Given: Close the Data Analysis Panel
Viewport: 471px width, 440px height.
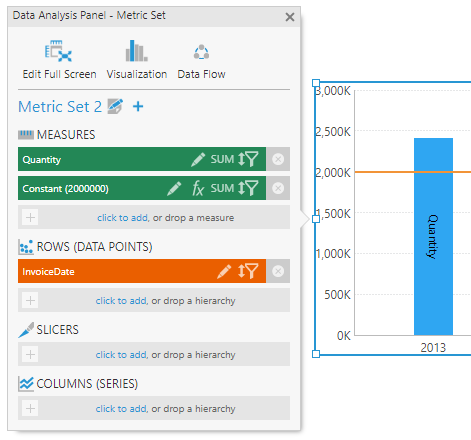Looking at the screenshot, I should (x=290, y=17).
